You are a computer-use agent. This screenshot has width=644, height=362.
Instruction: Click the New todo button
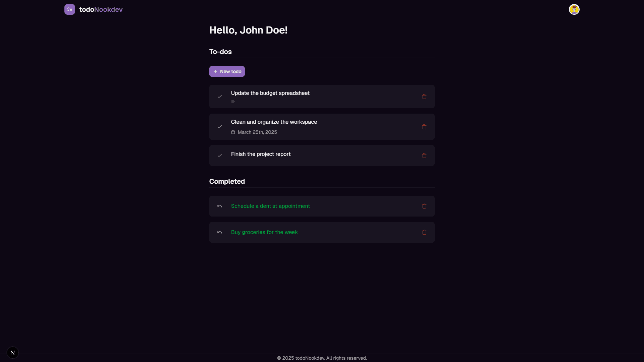(x=227, y=71)
